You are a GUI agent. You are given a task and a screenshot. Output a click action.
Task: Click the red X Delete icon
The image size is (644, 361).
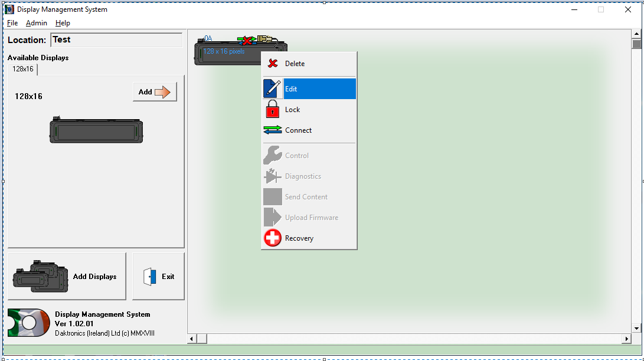272,64
